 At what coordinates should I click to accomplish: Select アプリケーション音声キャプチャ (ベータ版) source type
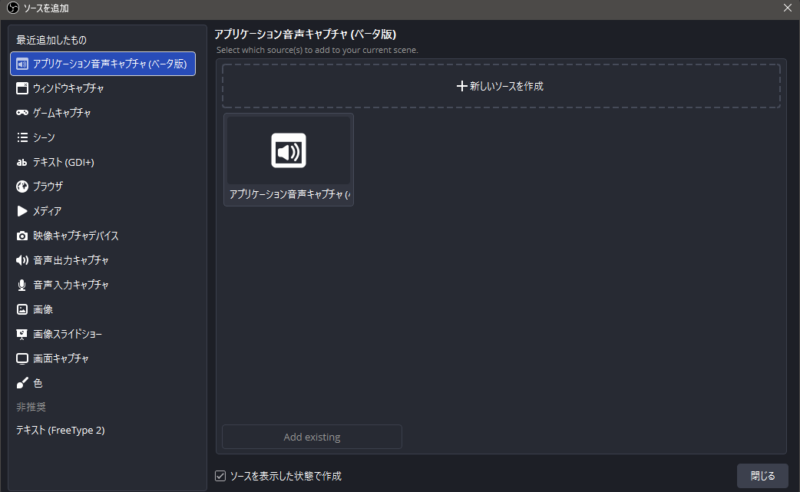(x=103, y=64)
